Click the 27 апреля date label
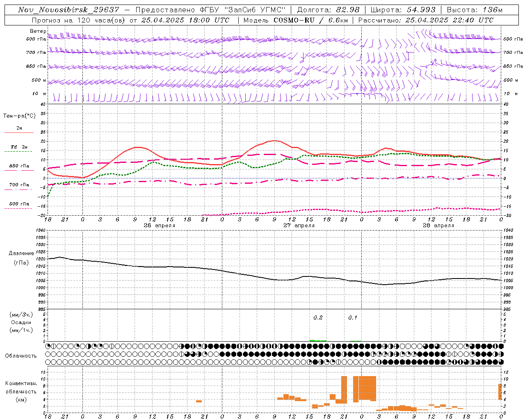This screenshot has height=420, width=525. pos(299,226)
